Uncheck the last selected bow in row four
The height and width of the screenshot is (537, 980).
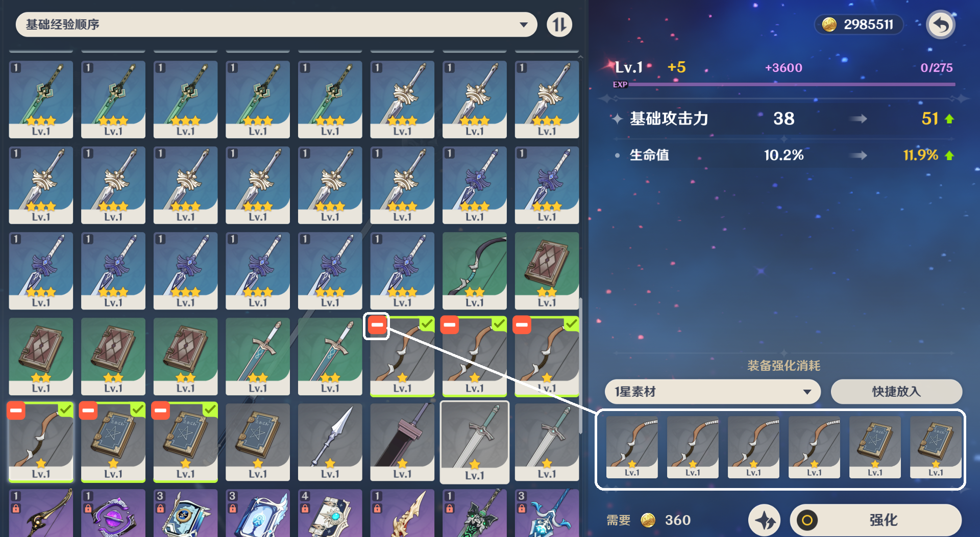coord(571,323)
